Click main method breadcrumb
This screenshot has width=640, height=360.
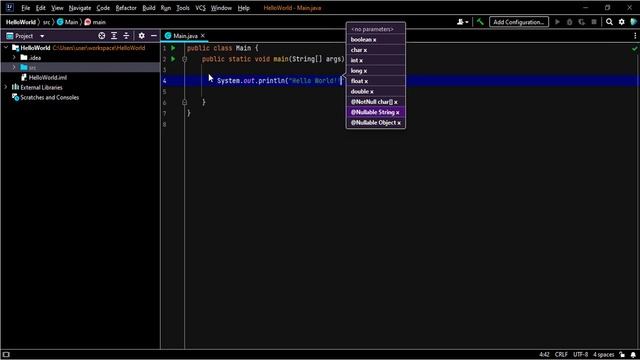pos(95,22)
